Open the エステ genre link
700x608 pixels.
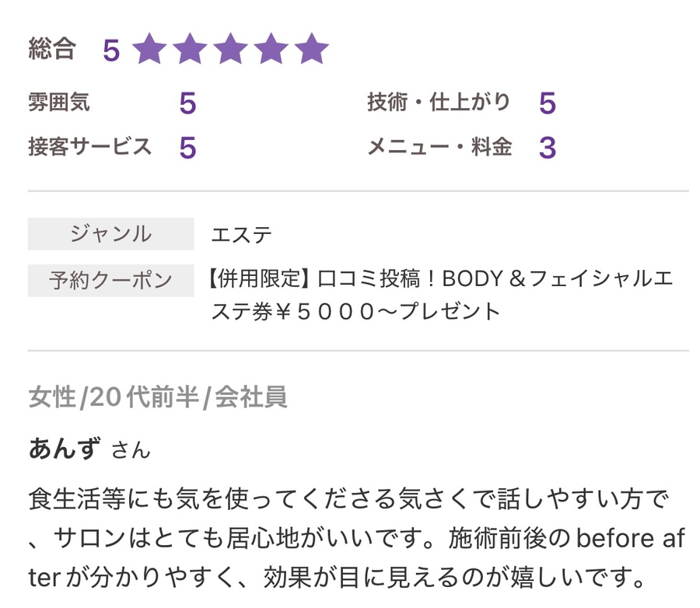click(242, 235)
